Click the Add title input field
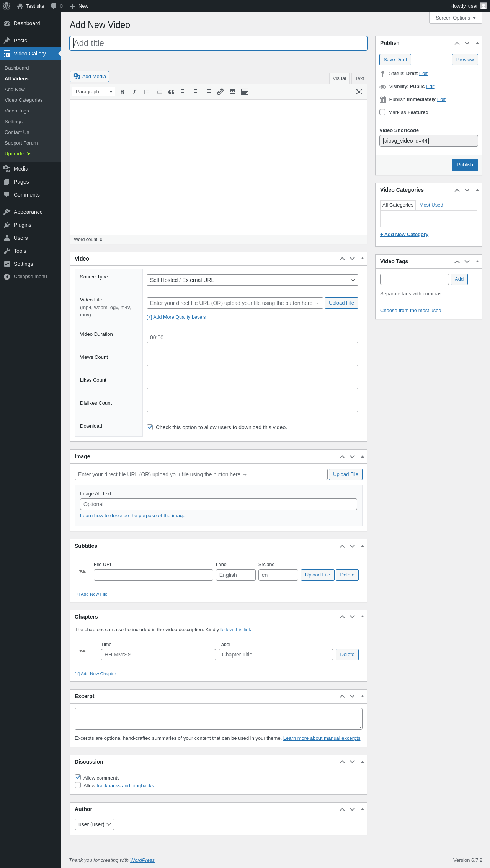This screenshot has width=490, height=868. [x=219, y=43]
